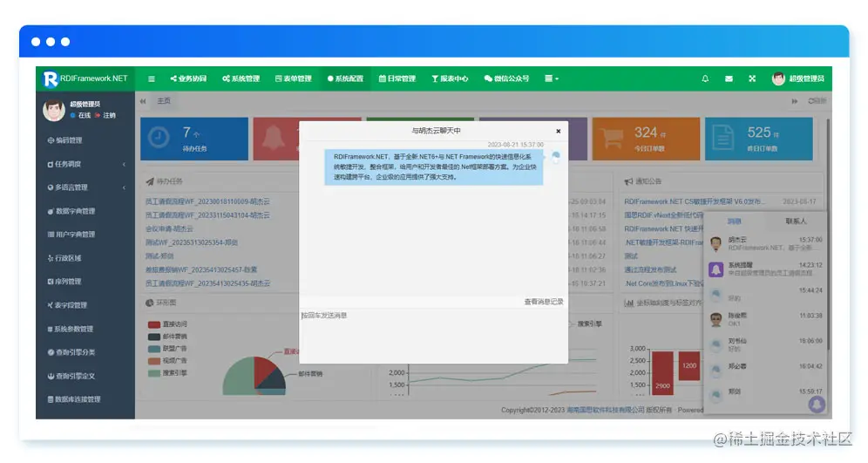Open conversation with 郑必墓
Screen dimensions: 868x463
click(x=765, y=370)
